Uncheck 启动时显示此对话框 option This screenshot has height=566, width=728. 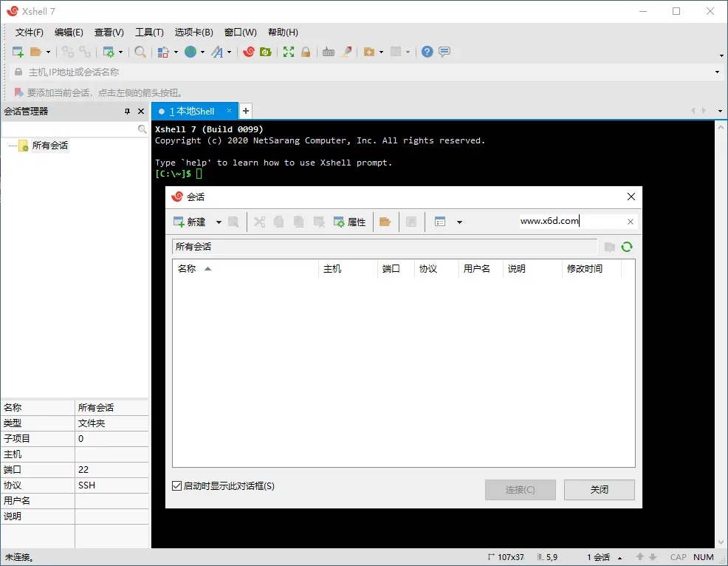pos(176,485)
